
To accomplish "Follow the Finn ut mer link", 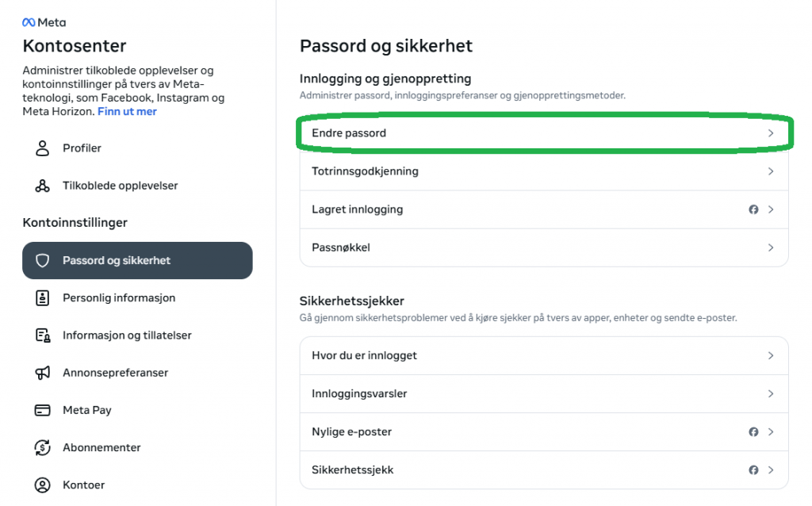I will (x=127, y=111).
